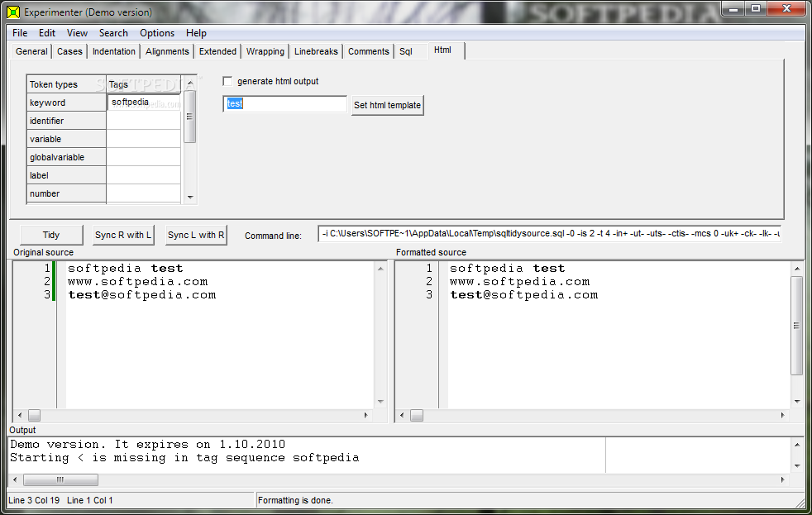This screenshot has width=812, height=515.
Task: Click the Tags column header
Action: click(144, 83)
